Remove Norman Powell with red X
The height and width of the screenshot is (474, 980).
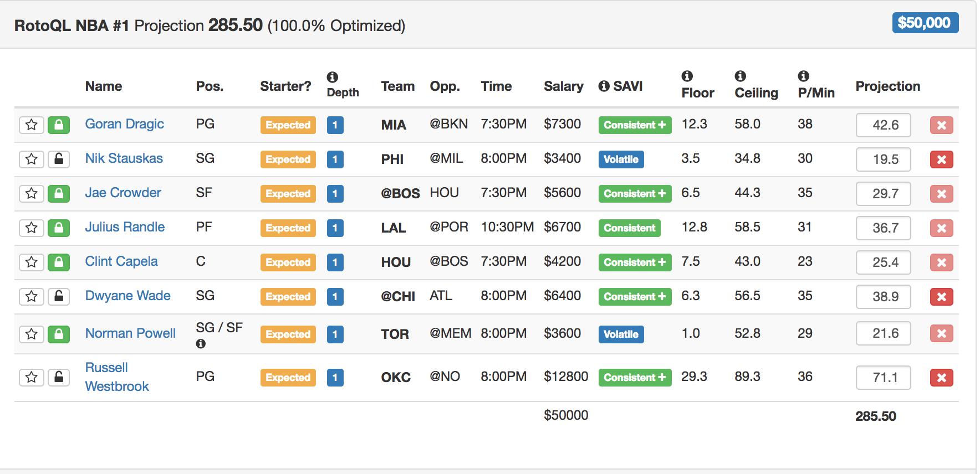pyautogui.click(x=942, y=334)
